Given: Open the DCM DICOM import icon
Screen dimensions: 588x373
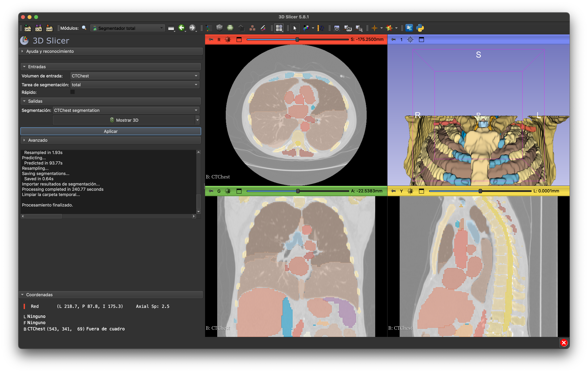Looking at the screenshot, I should click(x=38, y=28).
